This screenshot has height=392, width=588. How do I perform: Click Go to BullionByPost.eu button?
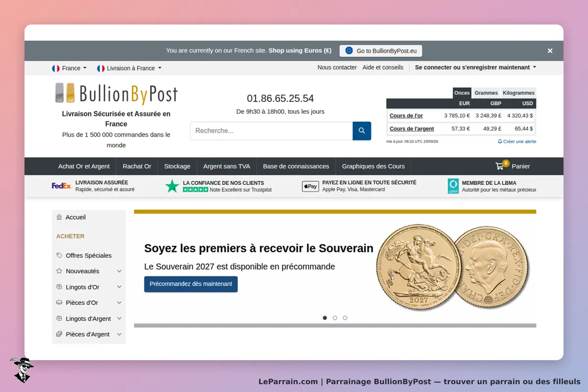(x=381, y=50)
